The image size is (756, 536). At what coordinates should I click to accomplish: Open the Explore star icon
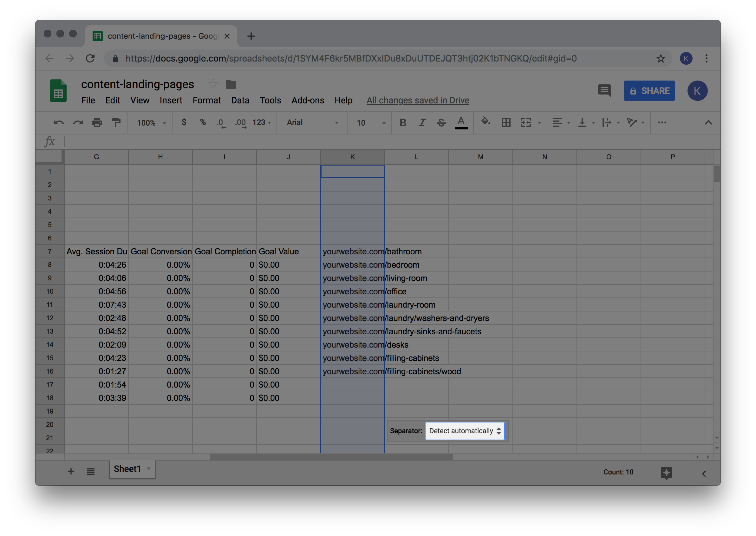666,473
